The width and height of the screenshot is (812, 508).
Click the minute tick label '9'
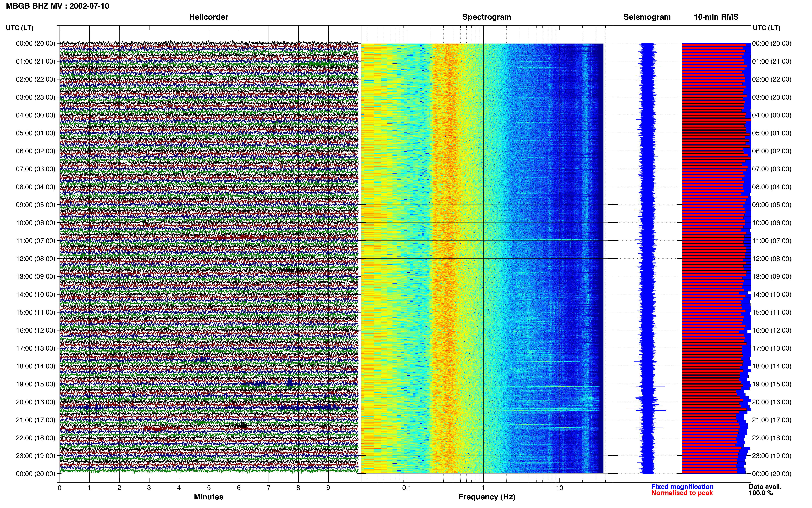pyautogui.click(x=328, y=488)
